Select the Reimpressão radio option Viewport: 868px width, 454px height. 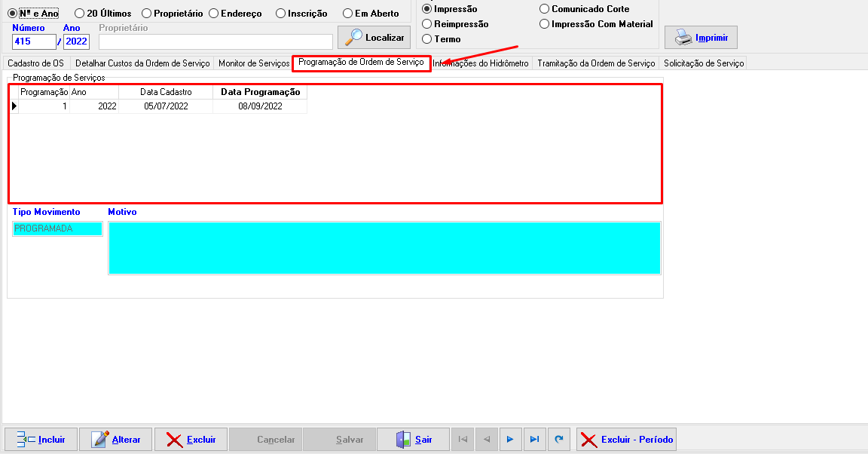point(427,24)
